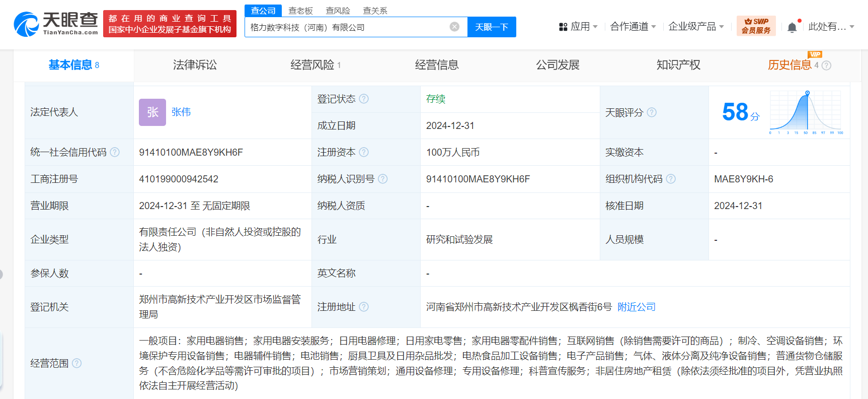Open the notification bell
868x399 pixels.
tap(792, 27)
